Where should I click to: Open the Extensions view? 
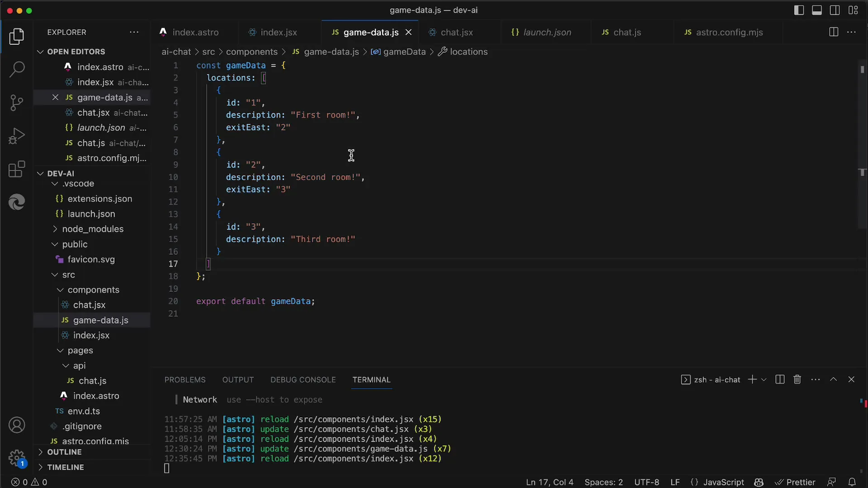(17, 169)
